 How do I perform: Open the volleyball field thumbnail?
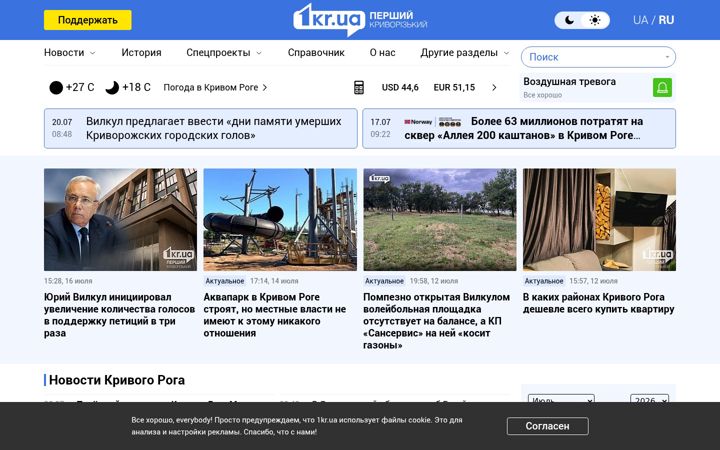pos(440,219)
